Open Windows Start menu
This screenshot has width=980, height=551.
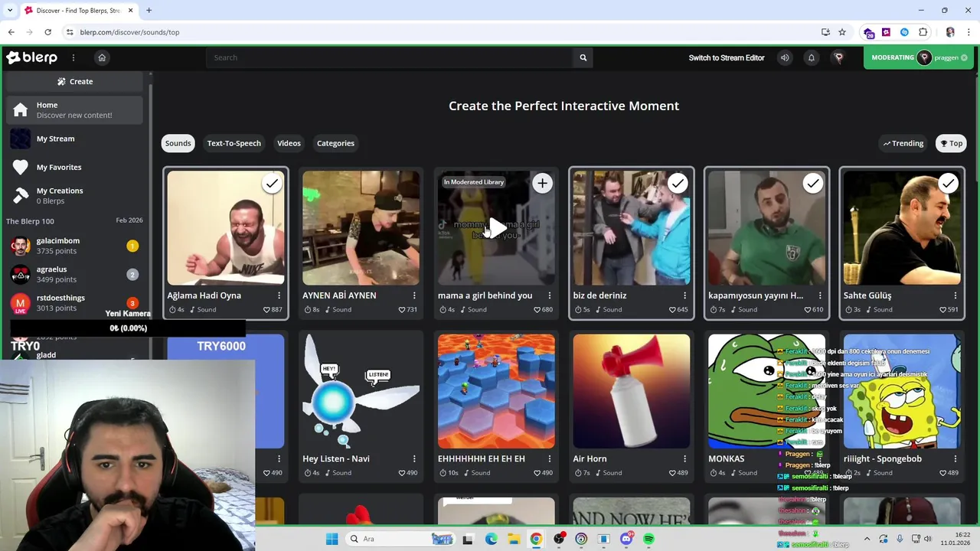click(x=332, y=539)
